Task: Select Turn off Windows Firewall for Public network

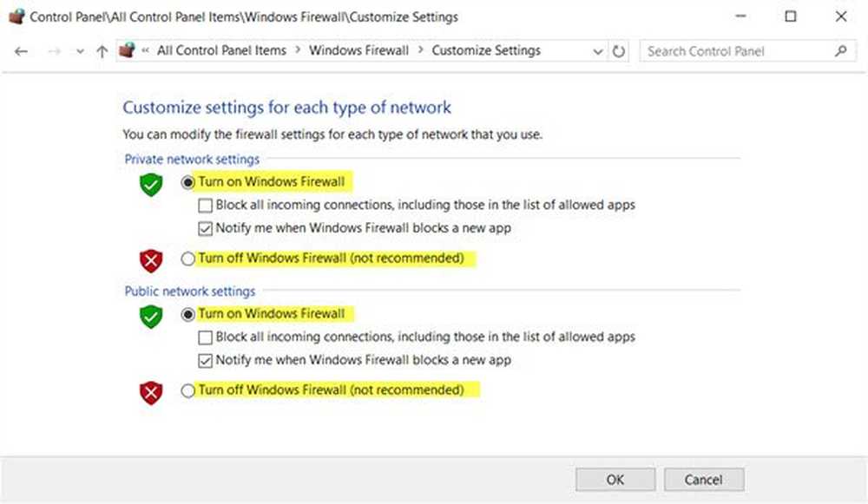Action: [187, 390]
